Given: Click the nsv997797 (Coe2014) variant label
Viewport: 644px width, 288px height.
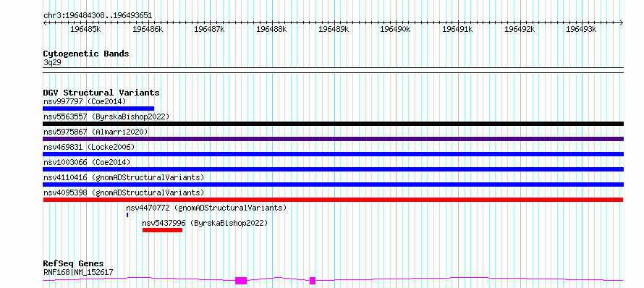Looking at the screenshot, I should 85,101.
